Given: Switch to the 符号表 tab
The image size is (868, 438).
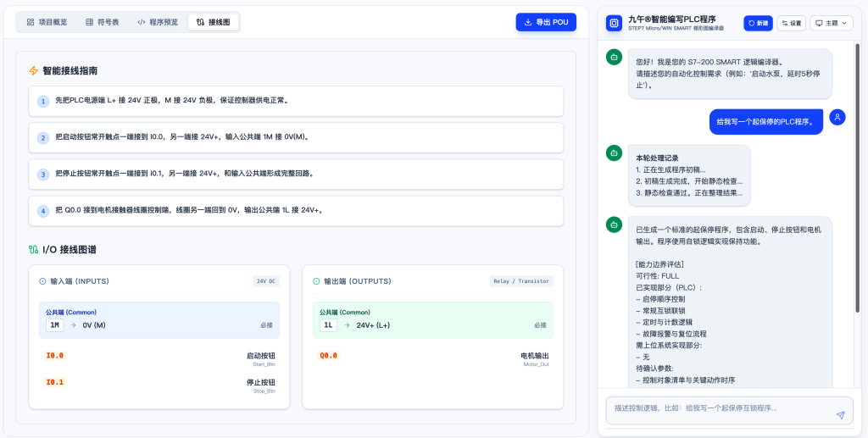Looking at the screenshot, I should [103, 22].
